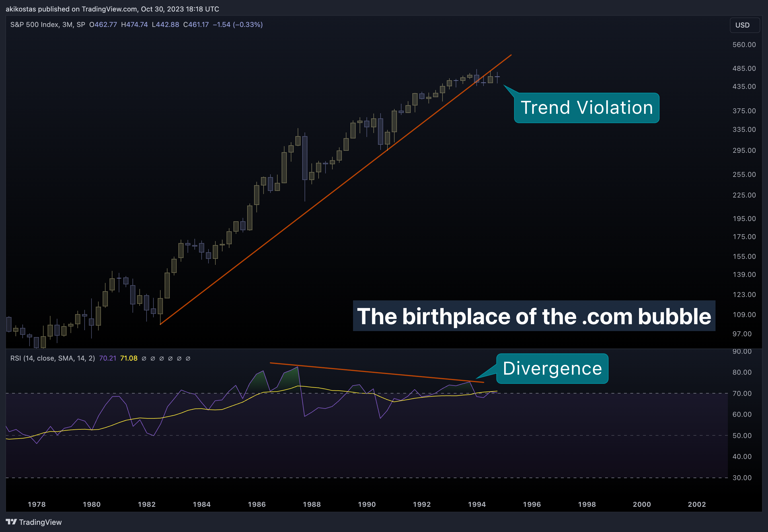This screenshot has width=768, height=532.
Task: Click the 435.00 price axis label
Action: [x=744, y=86]
